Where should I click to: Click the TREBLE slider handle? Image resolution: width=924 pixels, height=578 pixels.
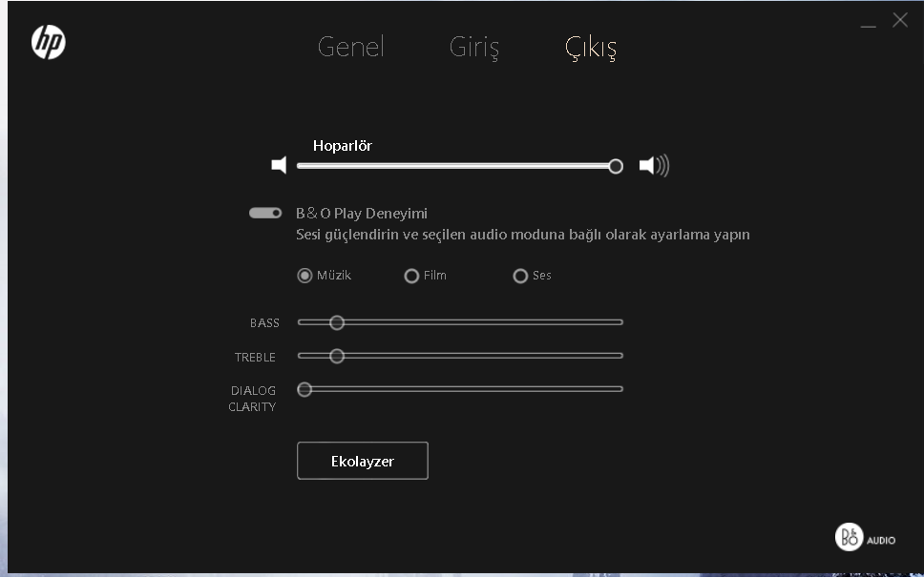pyautogui.click(x=337, y=356)
